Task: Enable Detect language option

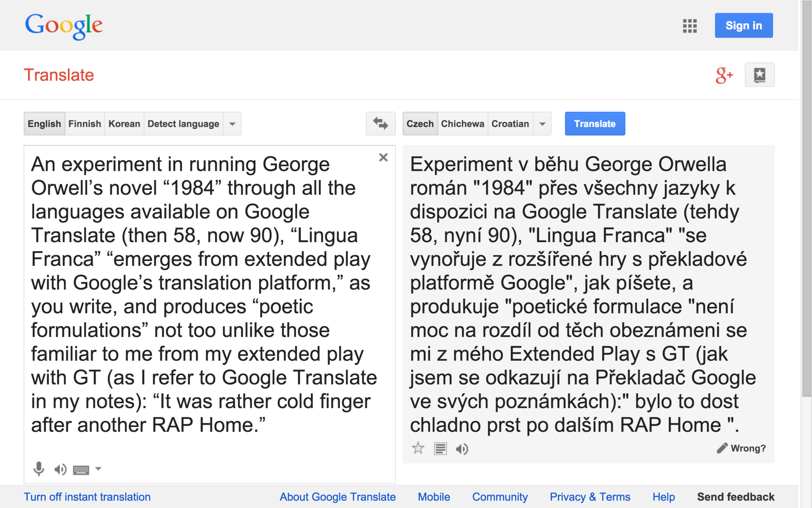Action: 183,124
